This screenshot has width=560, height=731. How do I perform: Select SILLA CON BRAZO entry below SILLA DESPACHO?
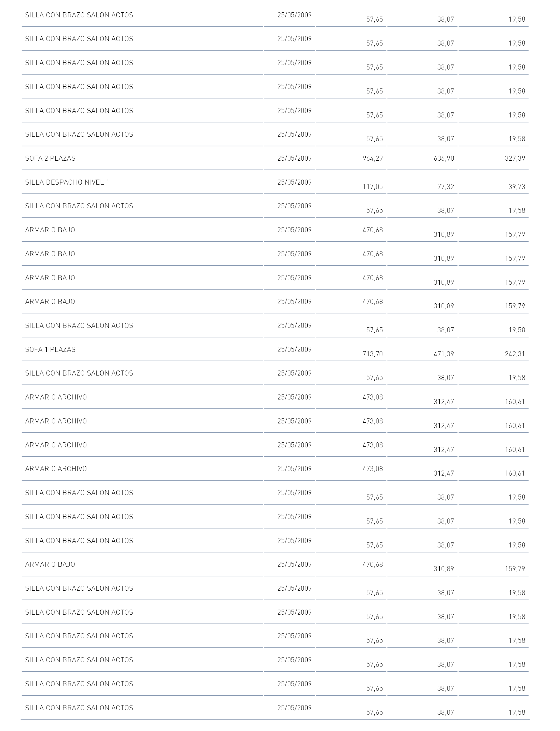[79, 206]
